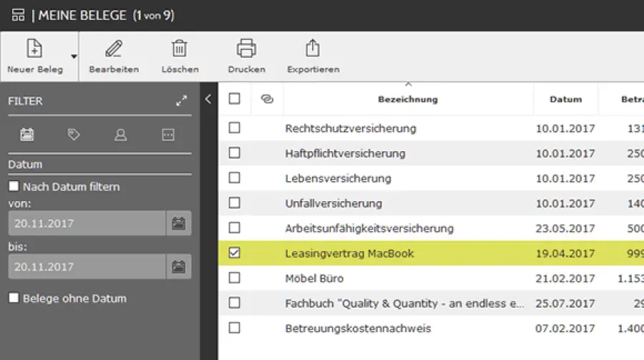This screenshot has width=644, height=360.
Task: Open calendar picker for von date
Action: pos(178,224)
